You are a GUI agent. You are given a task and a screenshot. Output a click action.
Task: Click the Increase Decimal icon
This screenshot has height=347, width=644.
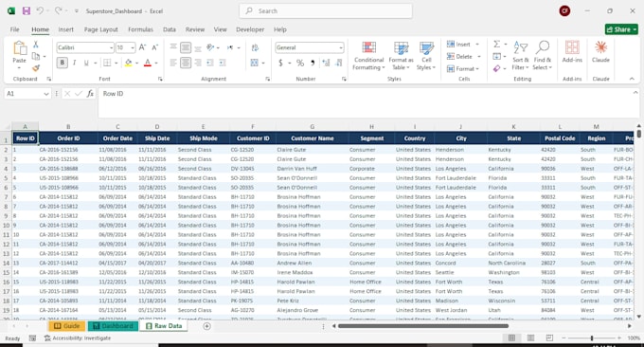pyautogui.click(x=326, y=63)
